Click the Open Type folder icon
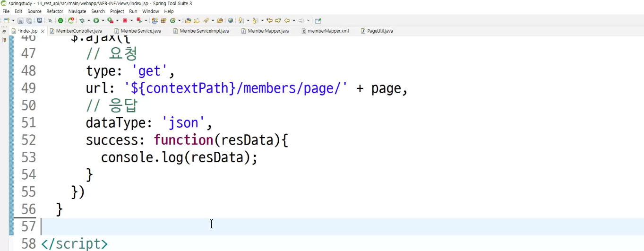 [188, 20]
